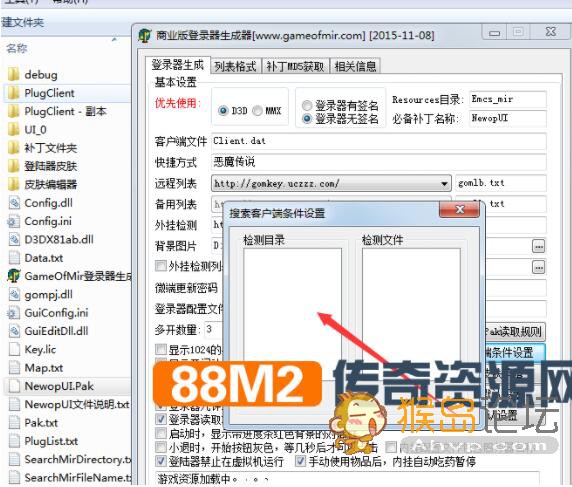Click the Config.ini file icon
The width and height of the screenshot is (572, 487).
click(x=14, y=221)
